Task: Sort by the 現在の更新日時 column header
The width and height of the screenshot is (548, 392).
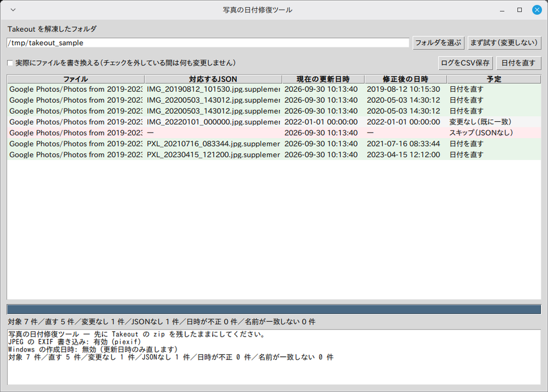Action: point(323,79)
